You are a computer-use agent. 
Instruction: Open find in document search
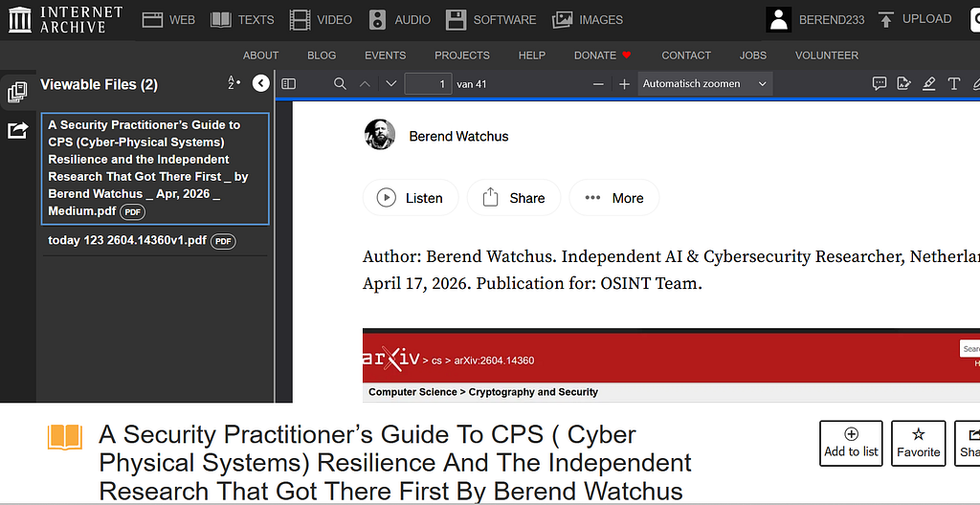[x=340, y=84]
